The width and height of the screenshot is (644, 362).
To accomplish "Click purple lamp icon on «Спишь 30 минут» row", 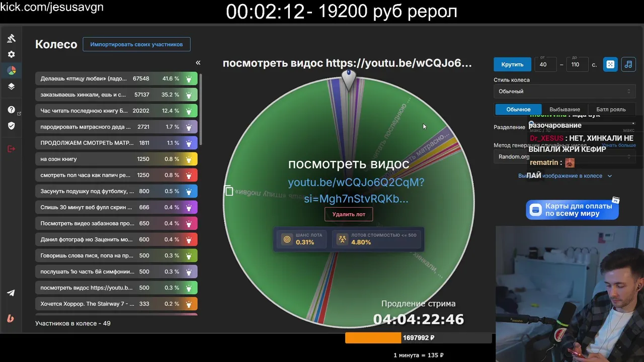I will point(189,207).
